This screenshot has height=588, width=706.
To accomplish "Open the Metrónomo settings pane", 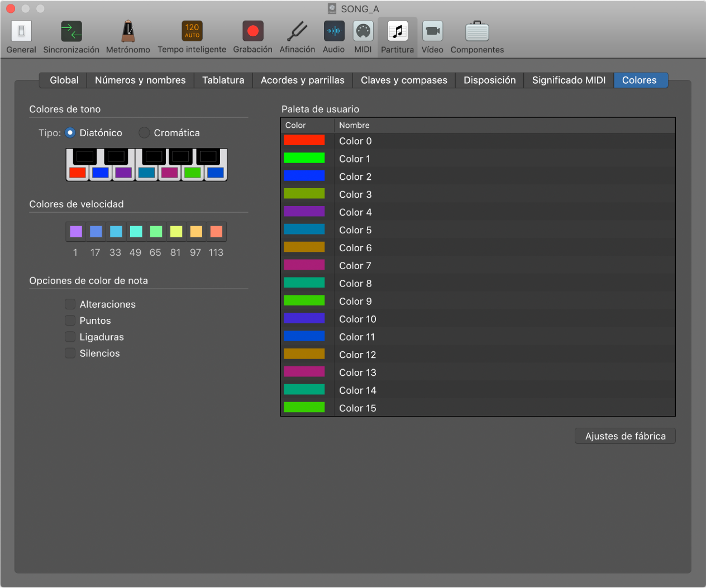I will click(x=128, y=37).
